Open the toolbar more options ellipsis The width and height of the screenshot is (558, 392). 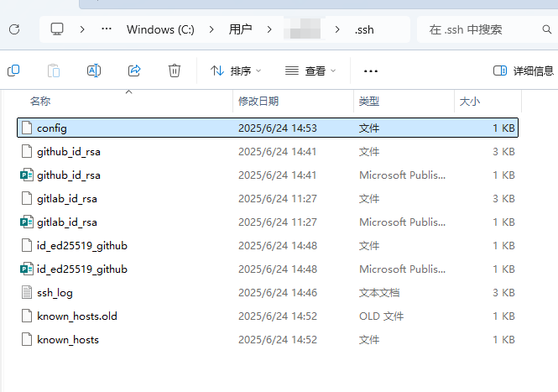371,71
